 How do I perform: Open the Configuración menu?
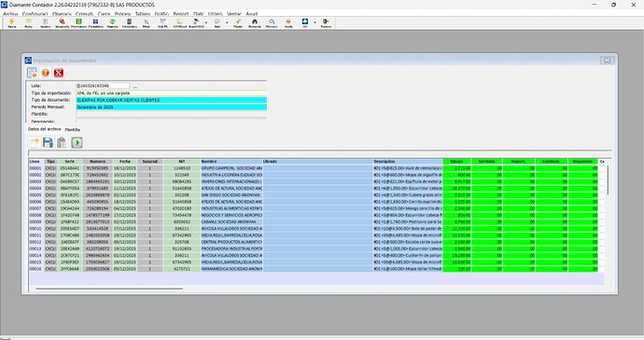[x=35, y=14]
